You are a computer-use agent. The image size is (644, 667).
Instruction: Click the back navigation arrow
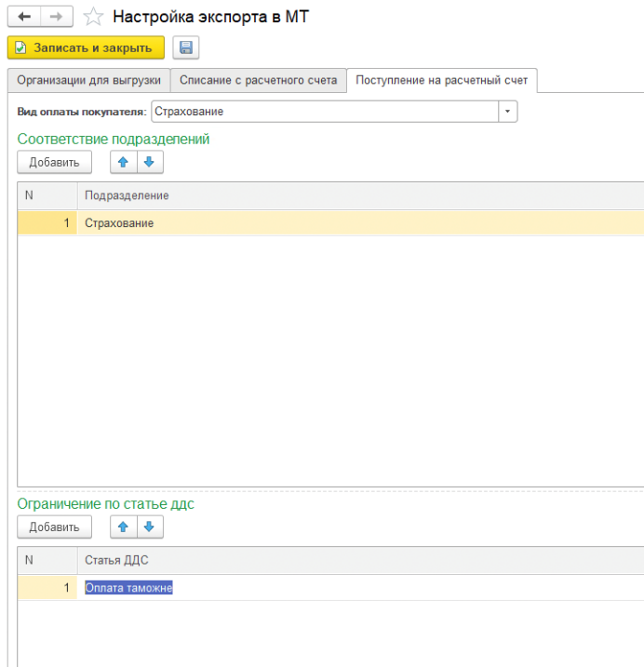pos(25,16)
